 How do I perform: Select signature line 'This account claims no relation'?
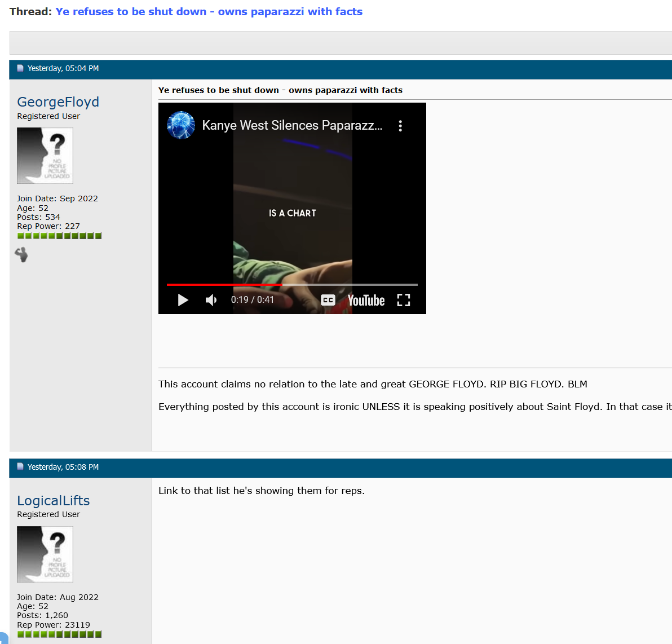click(x=373, y=384)
